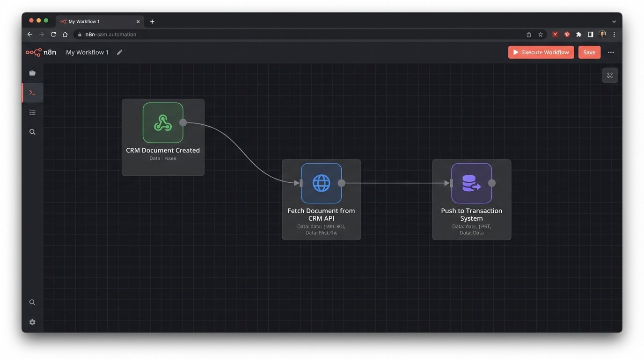Save the workflow

click(589, 52)
